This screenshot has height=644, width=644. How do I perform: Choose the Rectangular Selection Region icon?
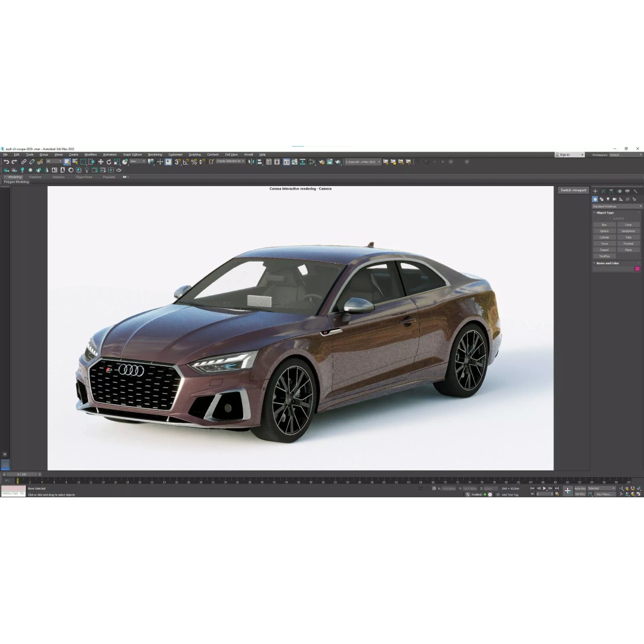click(x=83, y=162)
